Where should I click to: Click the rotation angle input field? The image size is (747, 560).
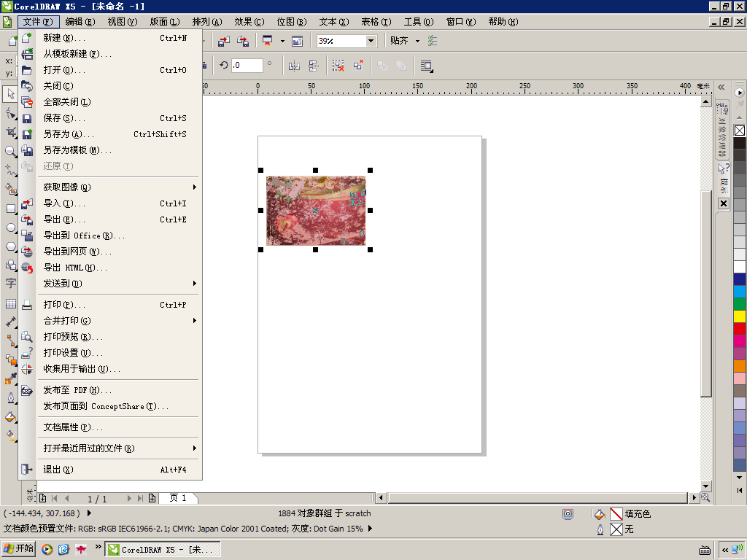tap(247, 65)
